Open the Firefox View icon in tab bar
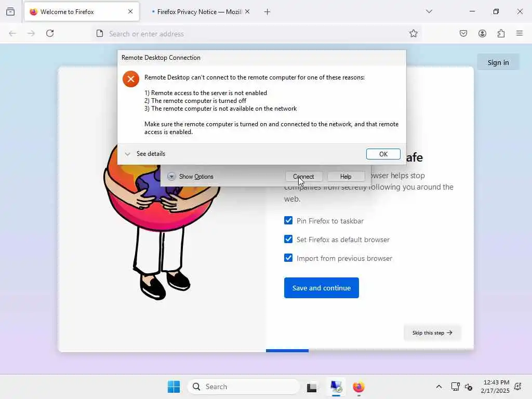 10,11
